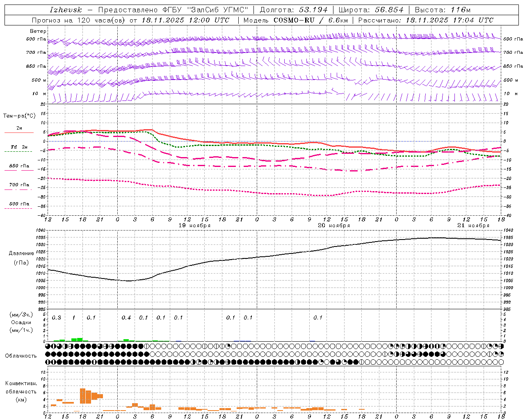This screenshot has height=420, width=525.
Task: Select the Облачность cloud cover label
Action: pyautogui.click(x=21, y=356)
